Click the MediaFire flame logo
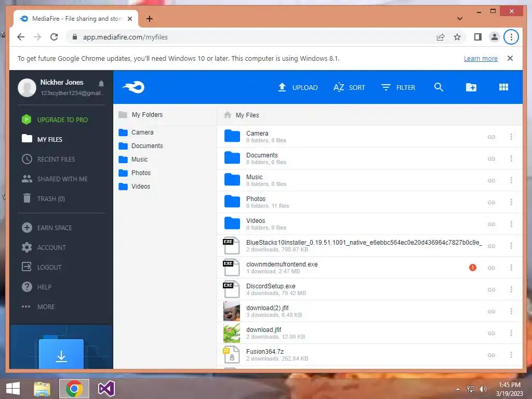Screen dimensions: 532x399 tap(134, 87)
